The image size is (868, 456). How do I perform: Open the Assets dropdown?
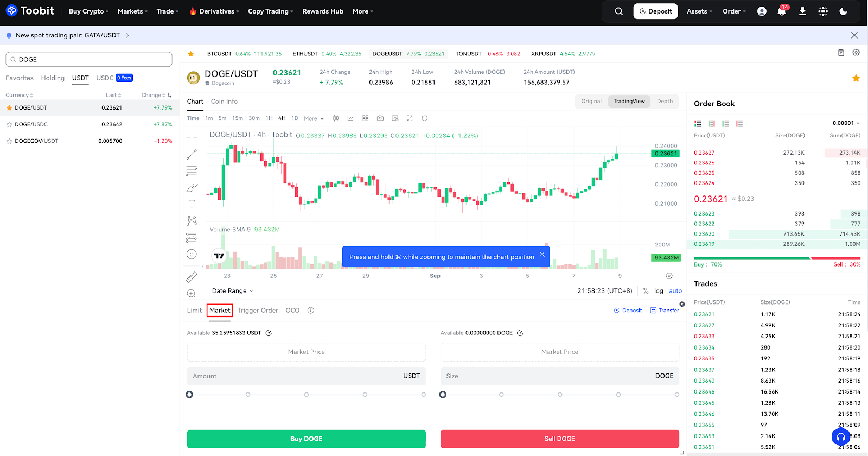click(699, 11)
